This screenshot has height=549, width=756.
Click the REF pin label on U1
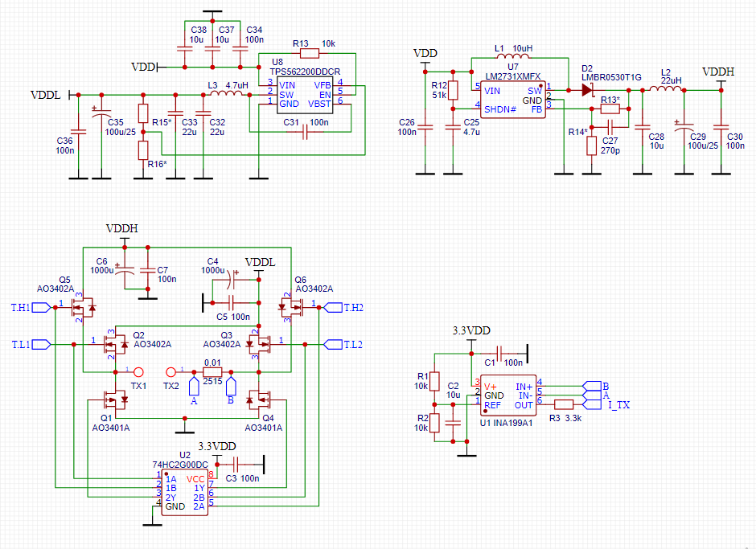(493, 405)
